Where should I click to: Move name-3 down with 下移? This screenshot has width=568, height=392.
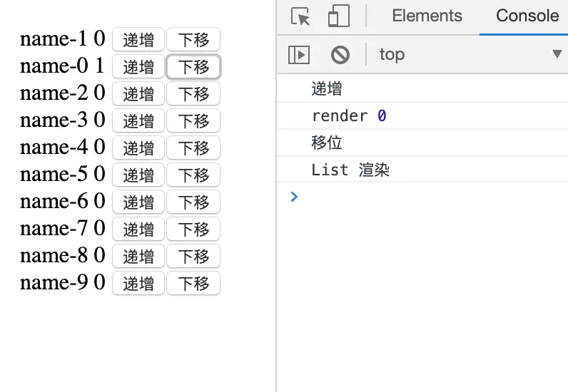193,120
